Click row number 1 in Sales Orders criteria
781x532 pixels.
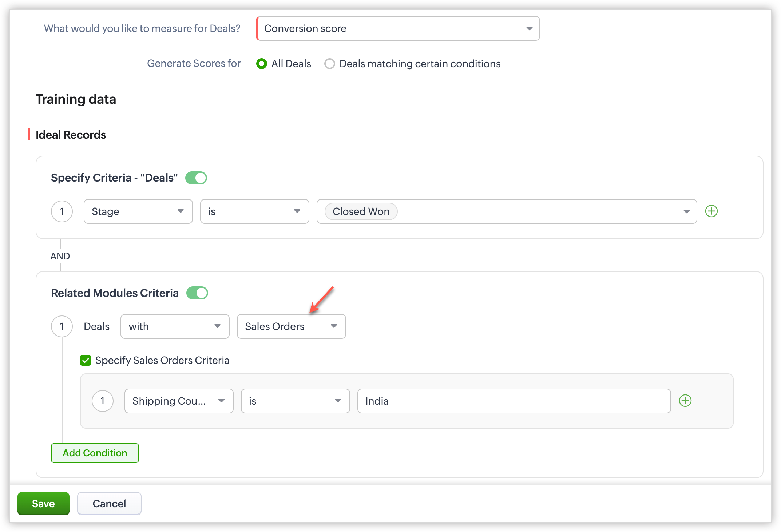(x=103, y=401)
